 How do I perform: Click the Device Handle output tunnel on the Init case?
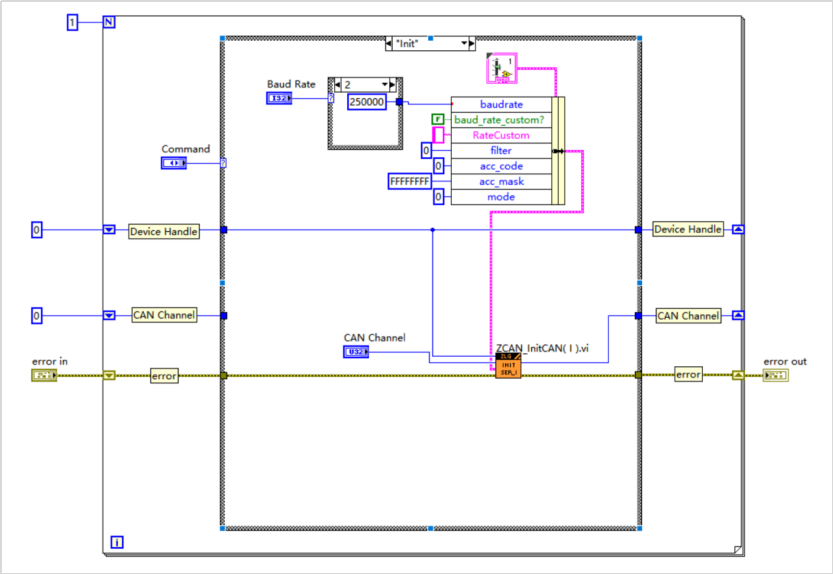tap(639, 230)
